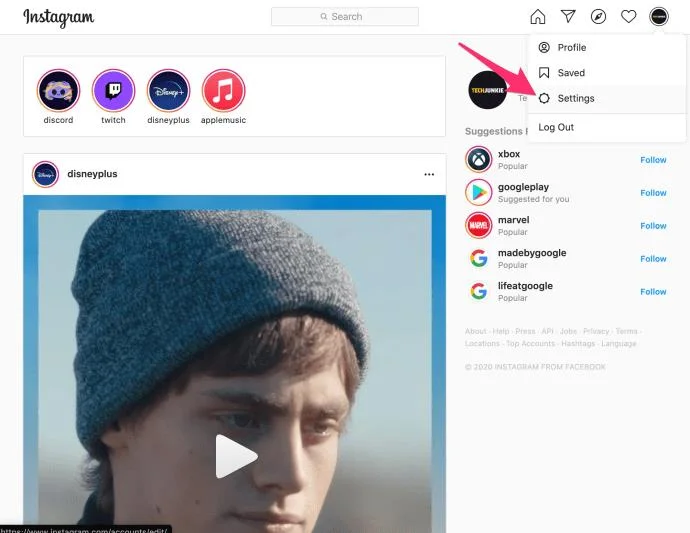Open the Locations footer link
The width and height of the screenshot is (690, 533).
point(482,343)
